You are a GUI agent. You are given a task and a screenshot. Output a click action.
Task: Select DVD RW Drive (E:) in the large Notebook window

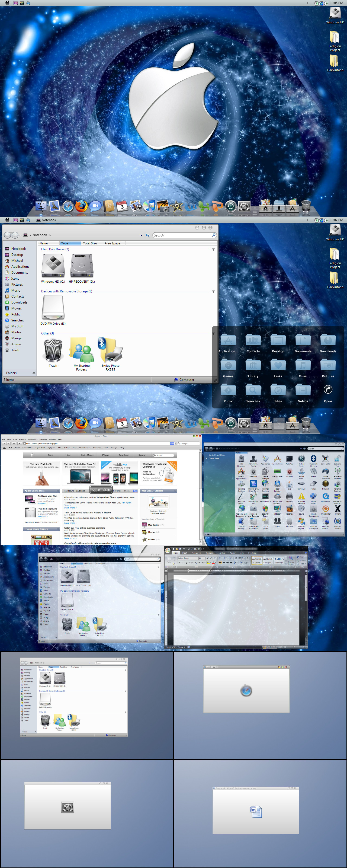coord(53,310)
